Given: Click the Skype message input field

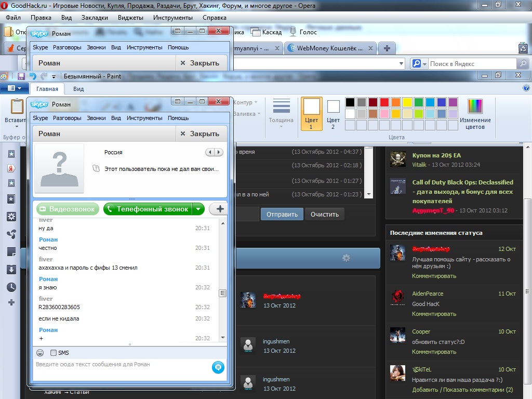Looking at the screenshot, I should click(122, 369).
